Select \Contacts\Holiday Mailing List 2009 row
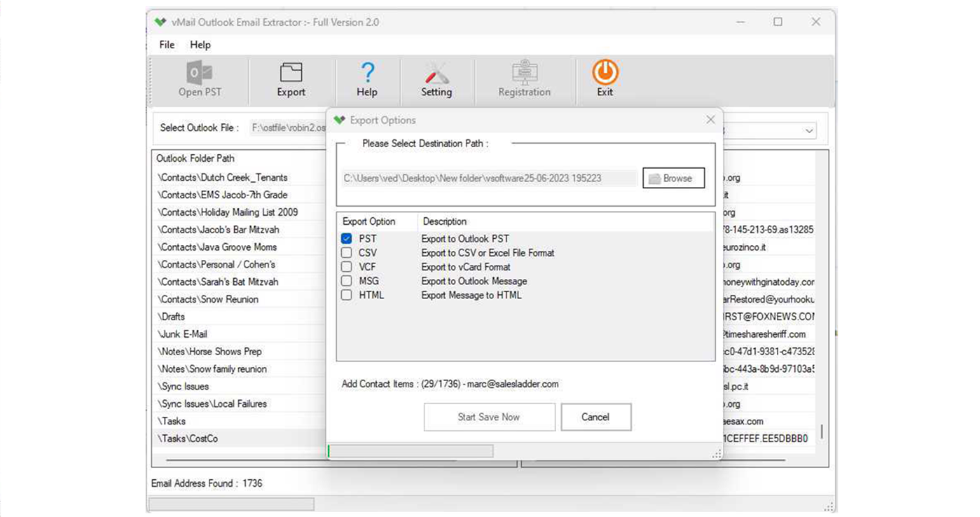Viewport: 980px width, 517px height. click(239, 212)
